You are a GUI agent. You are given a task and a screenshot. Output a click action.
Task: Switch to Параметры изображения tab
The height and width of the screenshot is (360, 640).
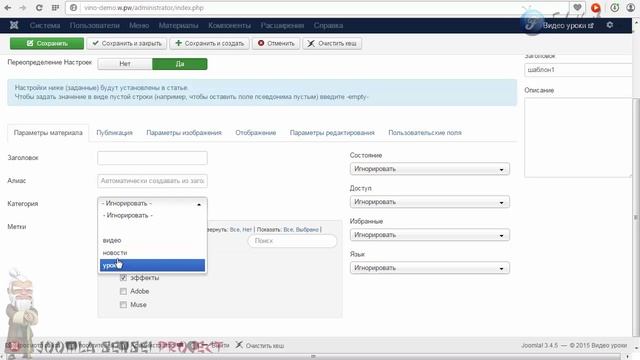(184, 133)
